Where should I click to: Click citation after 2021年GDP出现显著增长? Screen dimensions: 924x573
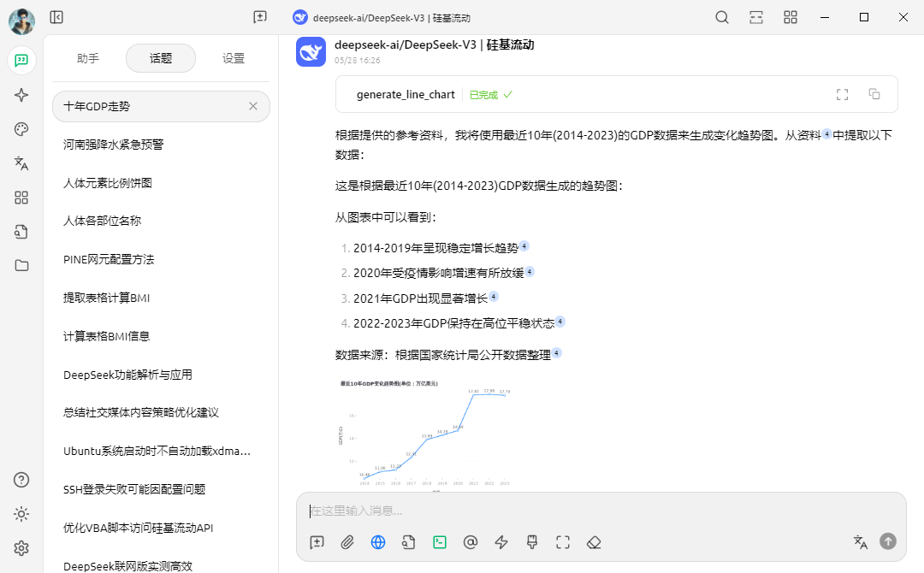[x=494, y=296]
